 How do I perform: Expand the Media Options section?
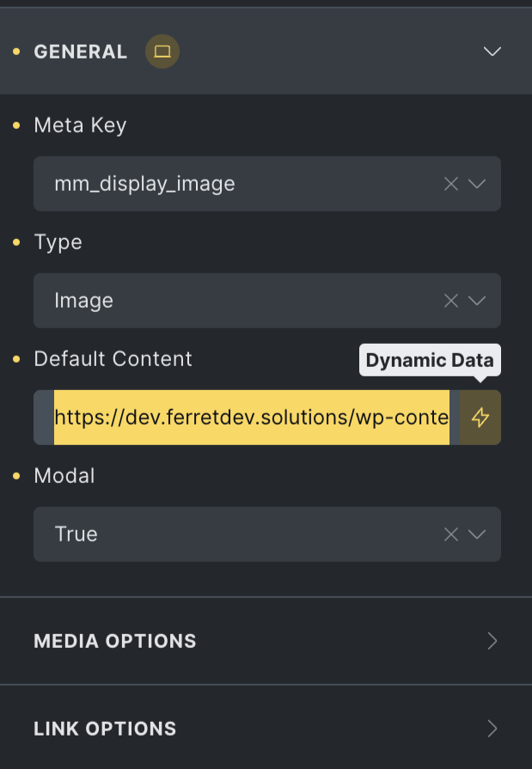115,641
